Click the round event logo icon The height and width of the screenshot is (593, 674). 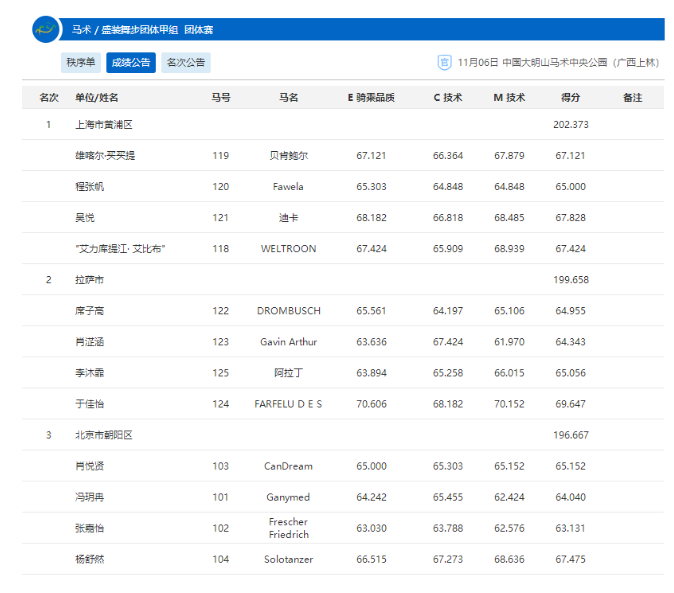[x=45, y=29]
